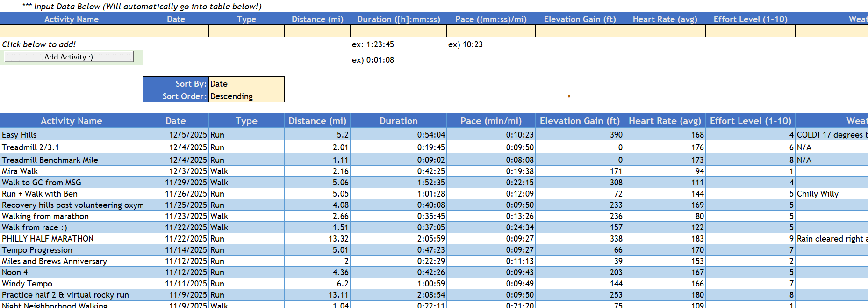Select the distance cell '13.32'
Screen dimensions: 868x308
[x=317, y=239]
